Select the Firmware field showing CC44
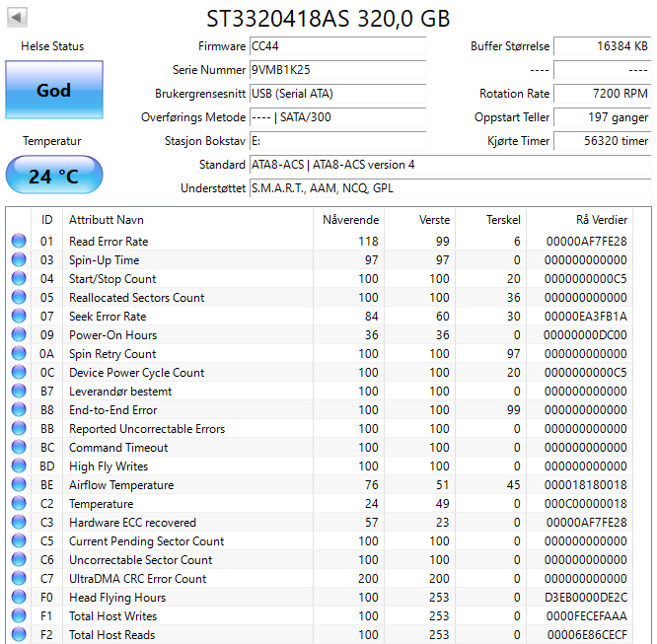The image size is (657, 644). pyautogui.click(x=337, y=46)
